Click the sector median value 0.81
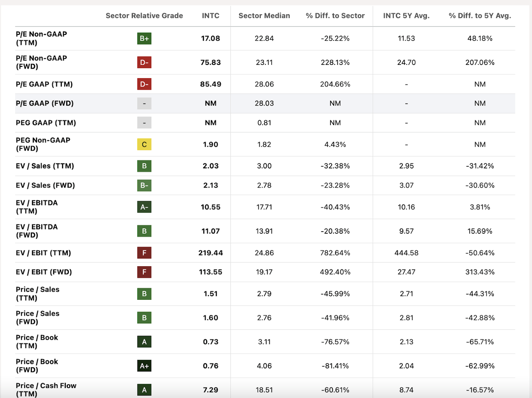 point(264,123)
